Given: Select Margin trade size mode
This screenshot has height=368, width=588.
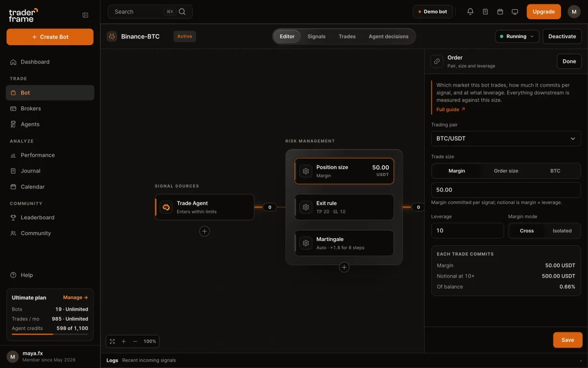Looking at the screenshot, I should point(457,171).
